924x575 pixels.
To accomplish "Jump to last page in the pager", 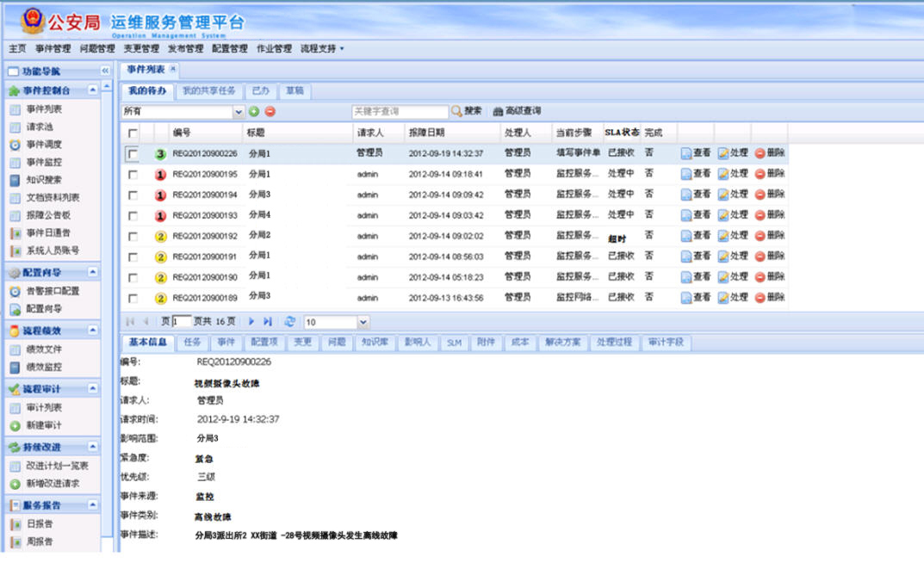I will pyautogui.click(x=268, y=322).
